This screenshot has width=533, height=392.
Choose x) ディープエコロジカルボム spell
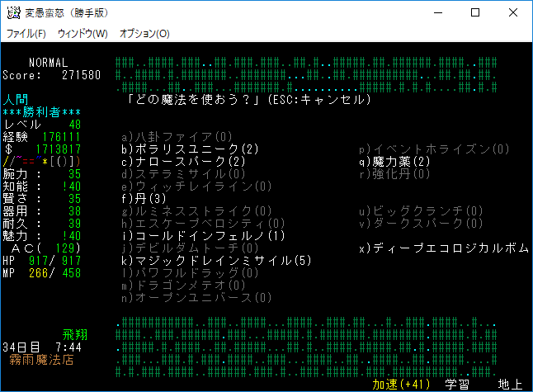tap(443, 248)
